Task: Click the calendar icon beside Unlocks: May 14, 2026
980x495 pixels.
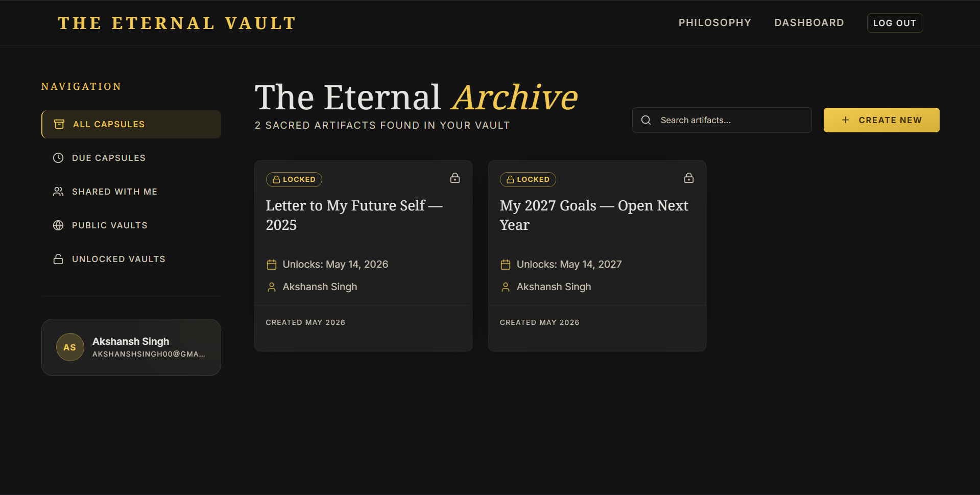Action: (x=272, y=265)
